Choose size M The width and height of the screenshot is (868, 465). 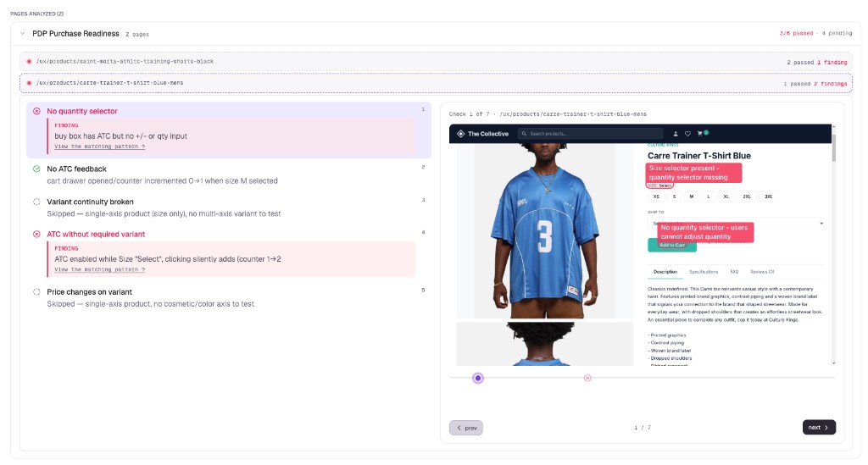point(692,197)
